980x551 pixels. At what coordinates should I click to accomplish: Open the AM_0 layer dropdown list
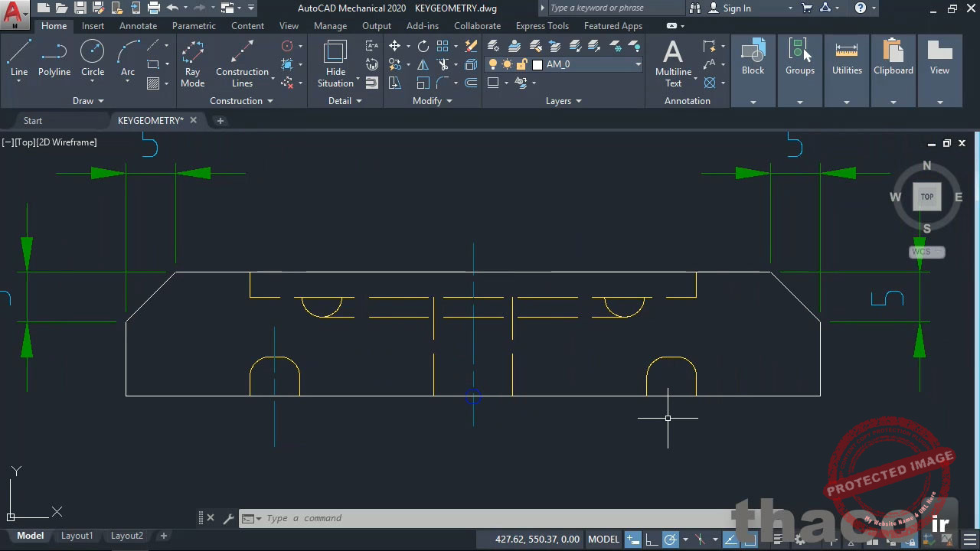click(x=638, y=64)
